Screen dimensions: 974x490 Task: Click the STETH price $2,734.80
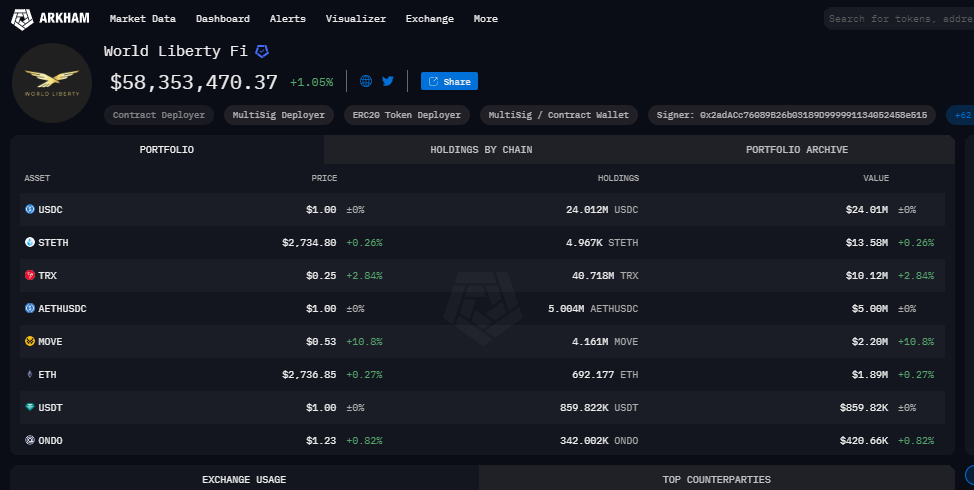click(x=309, y=243)
